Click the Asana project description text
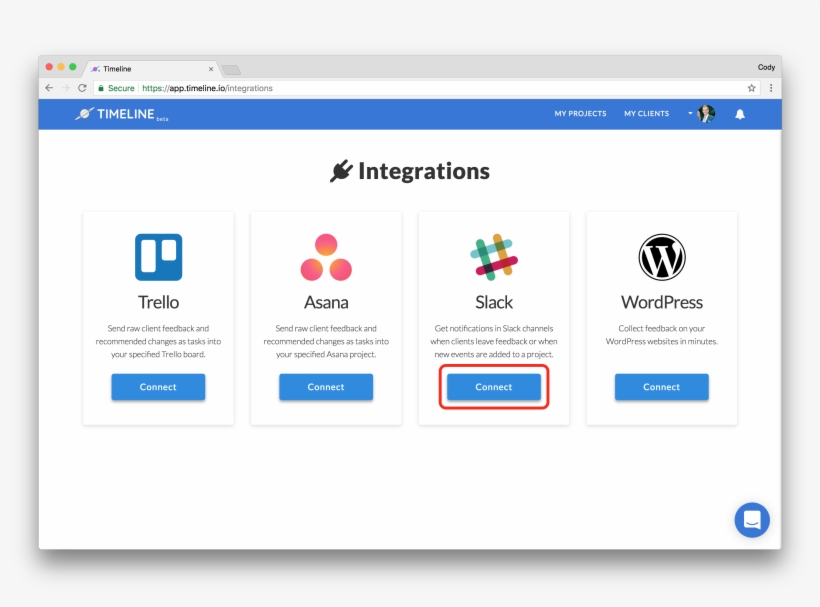Viewport: 820px width, 607px height. tap(326, 341)
